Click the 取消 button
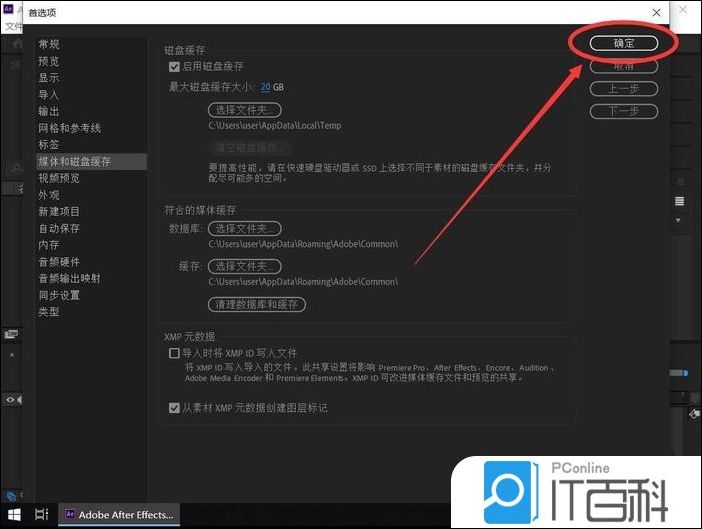Screen dimensions: 702x529 click(624, 66)
